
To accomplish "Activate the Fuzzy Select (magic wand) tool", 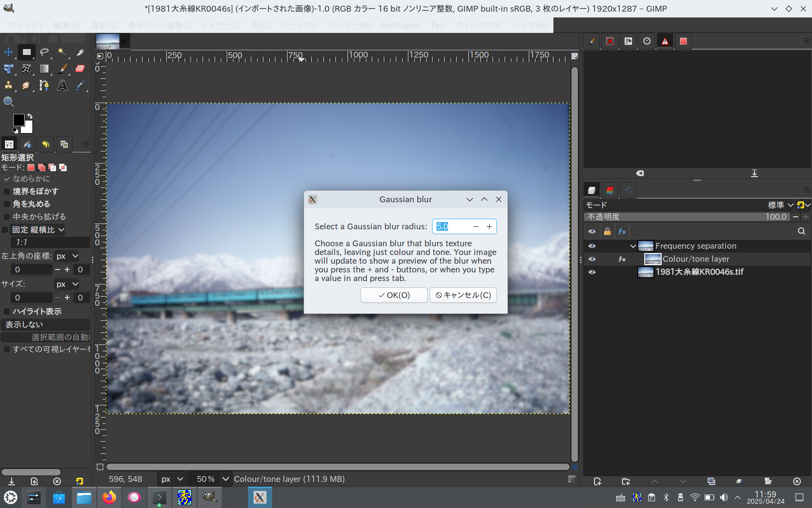I will (62, 52).
